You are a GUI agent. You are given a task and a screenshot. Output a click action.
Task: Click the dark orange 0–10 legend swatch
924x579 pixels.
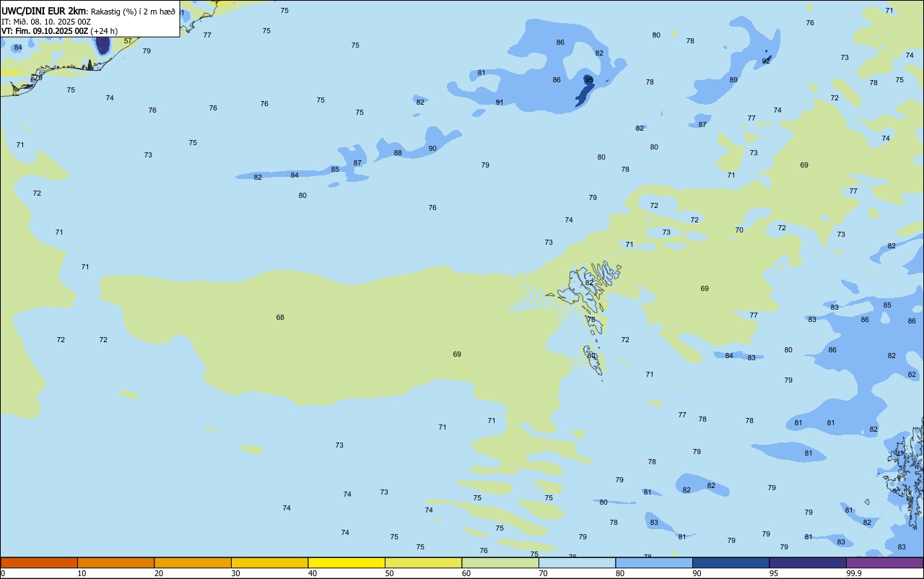[39, 562]
